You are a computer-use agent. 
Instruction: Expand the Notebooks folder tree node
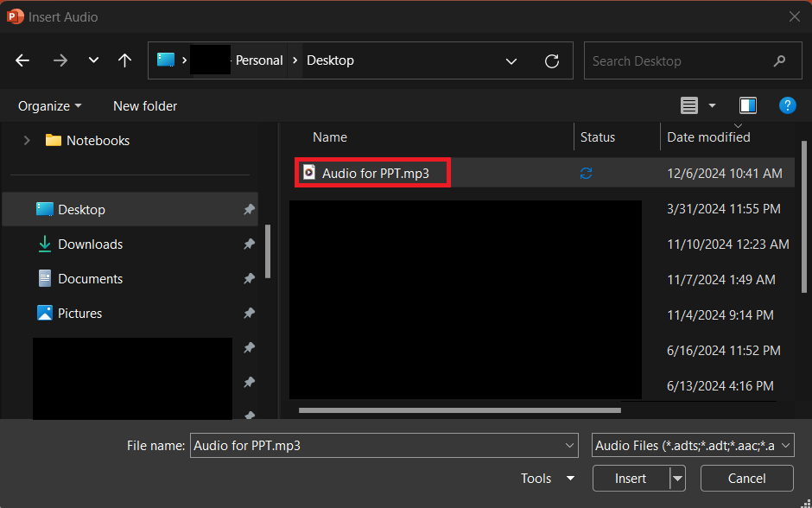coord(27,140)
